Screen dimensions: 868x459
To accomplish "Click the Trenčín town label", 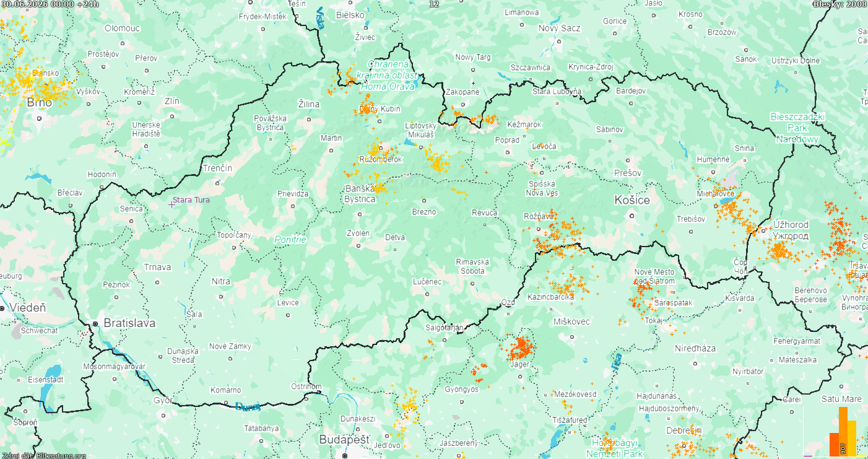I will (x=217, y=168).
